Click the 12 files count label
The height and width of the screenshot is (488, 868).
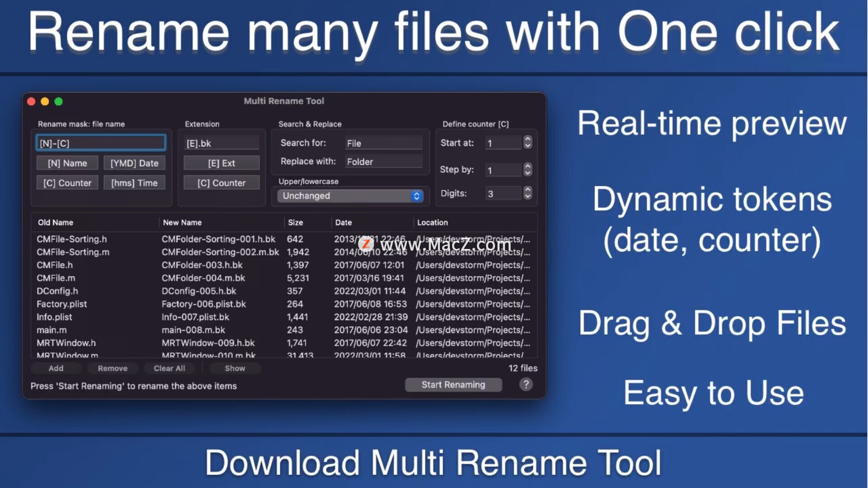(x=523, y=368)
